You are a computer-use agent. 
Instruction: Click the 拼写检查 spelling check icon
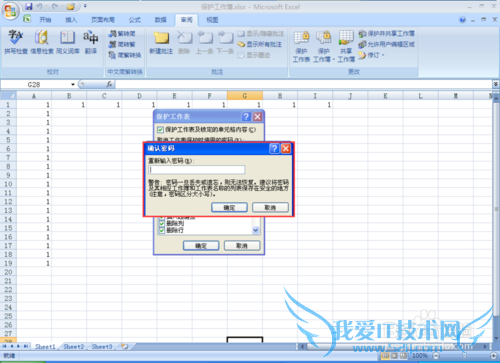(15, 42)
